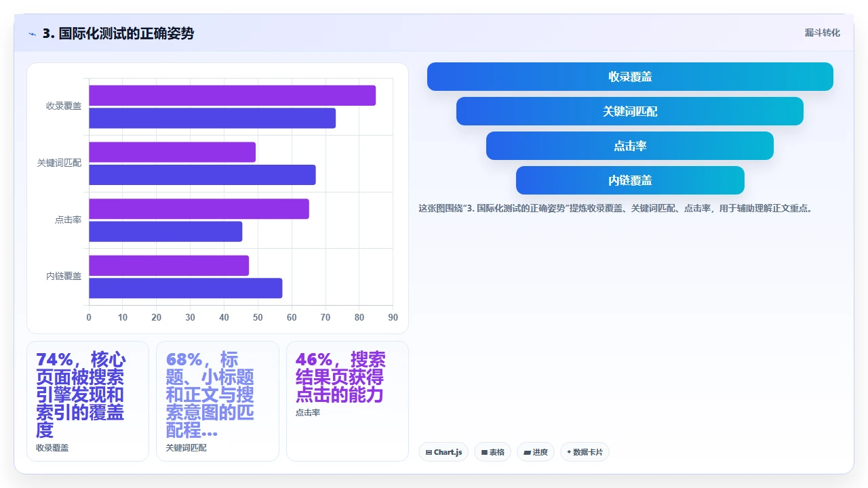This screenshot has width=868, height=488.
Task: Select the 内链覆盖 funnel stage
Action: coord(630,180)
